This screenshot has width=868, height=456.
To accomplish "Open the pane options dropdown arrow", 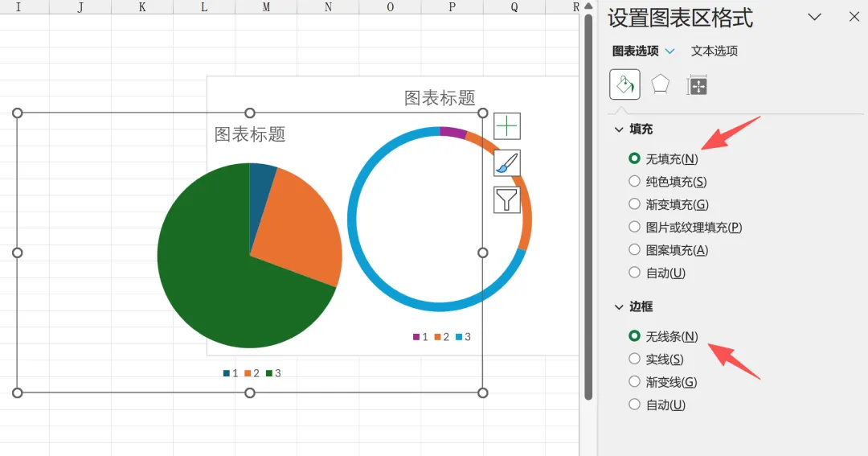I will tap(814, 17).
